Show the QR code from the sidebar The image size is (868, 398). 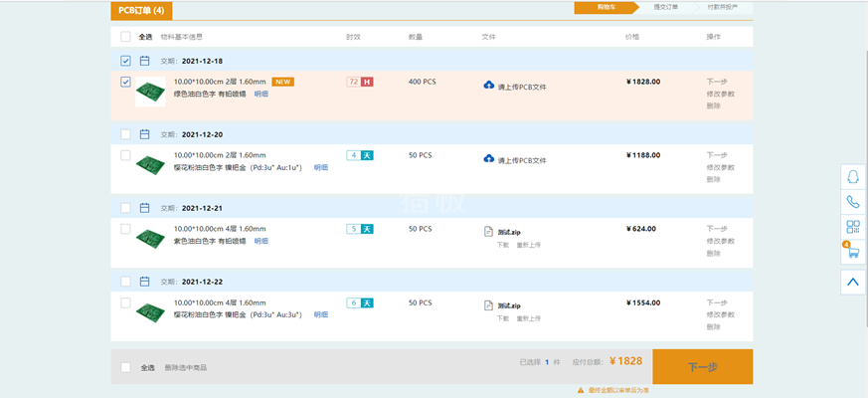point(852,227)
